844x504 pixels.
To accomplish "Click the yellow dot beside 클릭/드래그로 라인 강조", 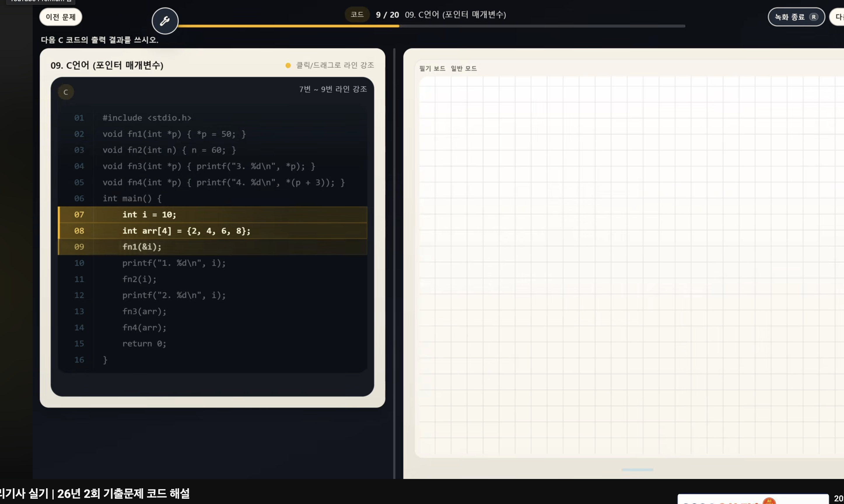I will [x=288, y=65].
